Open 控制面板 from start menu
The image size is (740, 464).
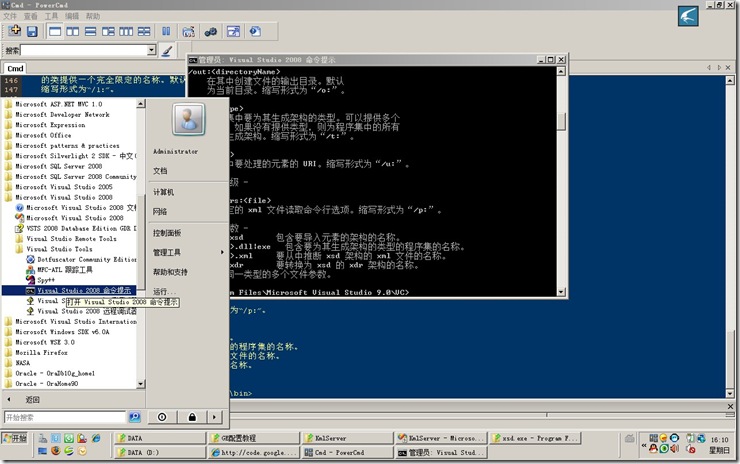[x=167, y=233]
